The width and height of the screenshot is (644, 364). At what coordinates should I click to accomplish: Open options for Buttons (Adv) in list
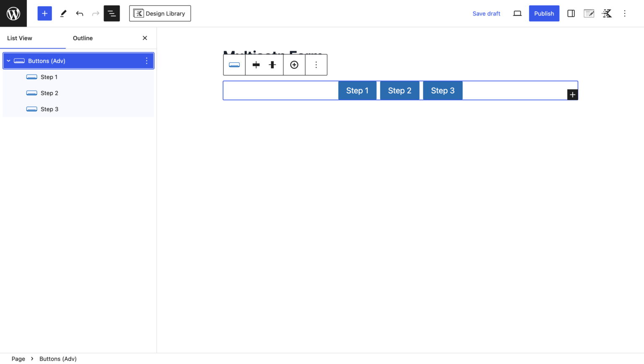pos(146,61)
